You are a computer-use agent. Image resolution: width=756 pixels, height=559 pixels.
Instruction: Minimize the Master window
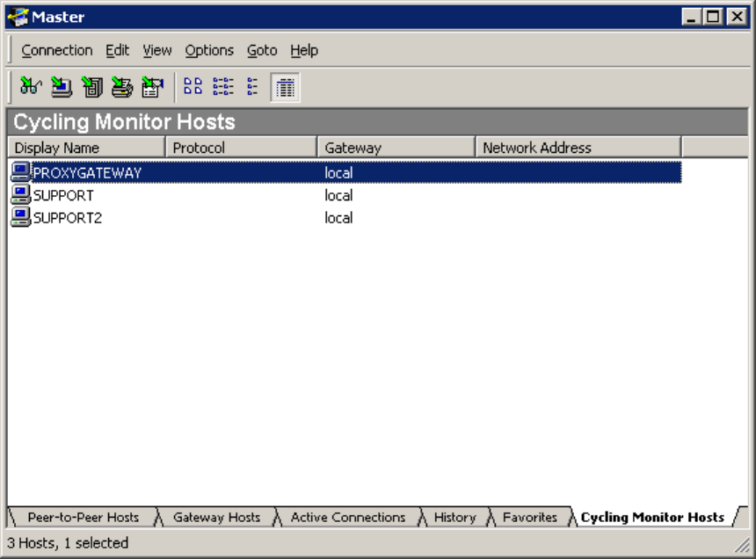click(x=692, y=18)
